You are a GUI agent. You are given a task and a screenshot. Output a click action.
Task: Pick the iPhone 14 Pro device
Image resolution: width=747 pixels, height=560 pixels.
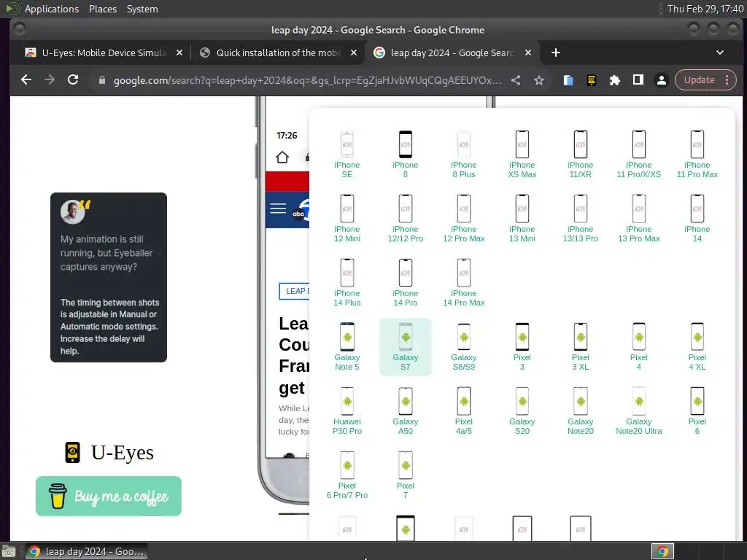(405, 283)
